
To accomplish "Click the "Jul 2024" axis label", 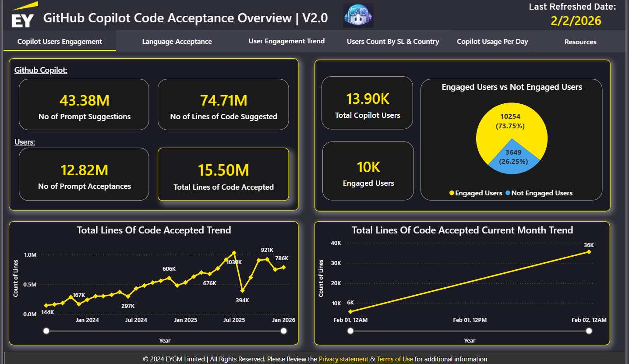I will pos(136,320).
